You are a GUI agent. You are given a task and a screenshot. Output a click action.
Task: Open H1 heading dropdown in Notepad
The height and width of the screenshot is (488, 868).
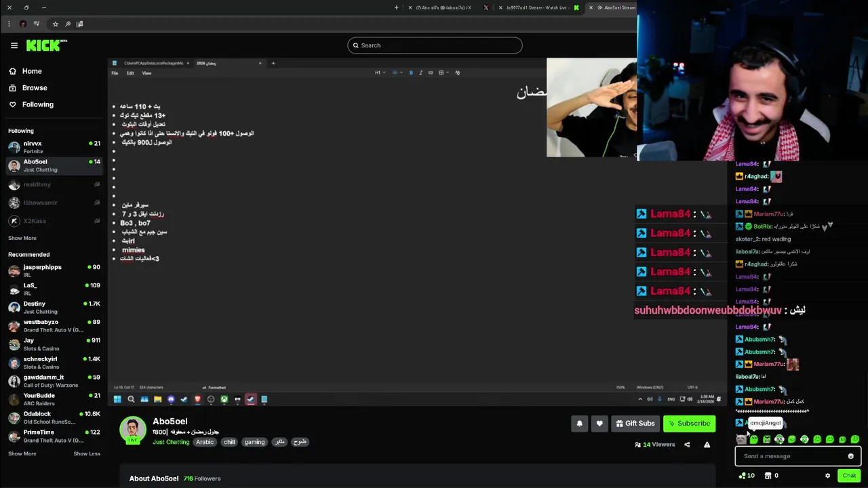click(380, 73)
